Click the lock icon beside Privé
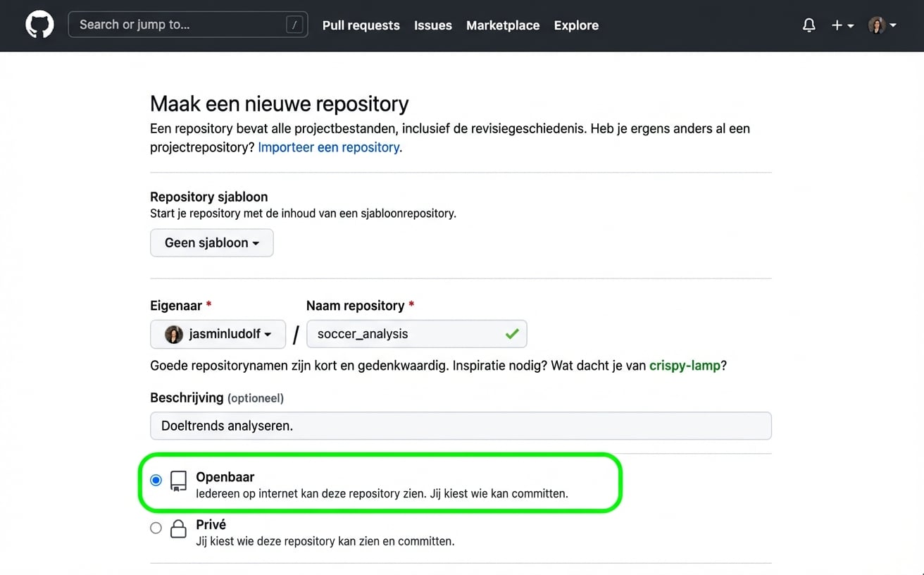This screenshot has height=575, width=924. pyautogui.click(x=178, y=528)
